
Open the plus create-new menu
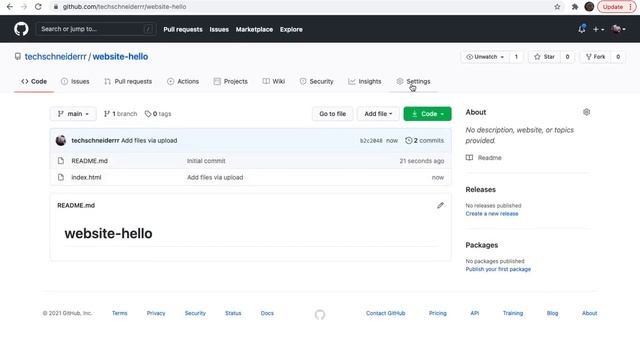pos(598,29)
